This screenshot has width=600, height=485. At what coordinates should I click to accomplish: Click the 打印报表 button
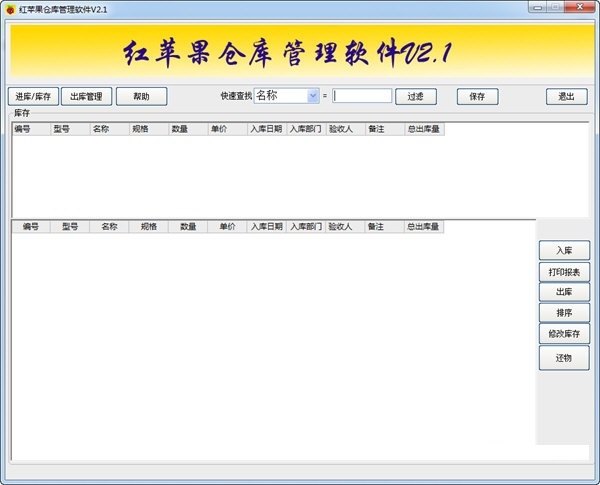564,272
